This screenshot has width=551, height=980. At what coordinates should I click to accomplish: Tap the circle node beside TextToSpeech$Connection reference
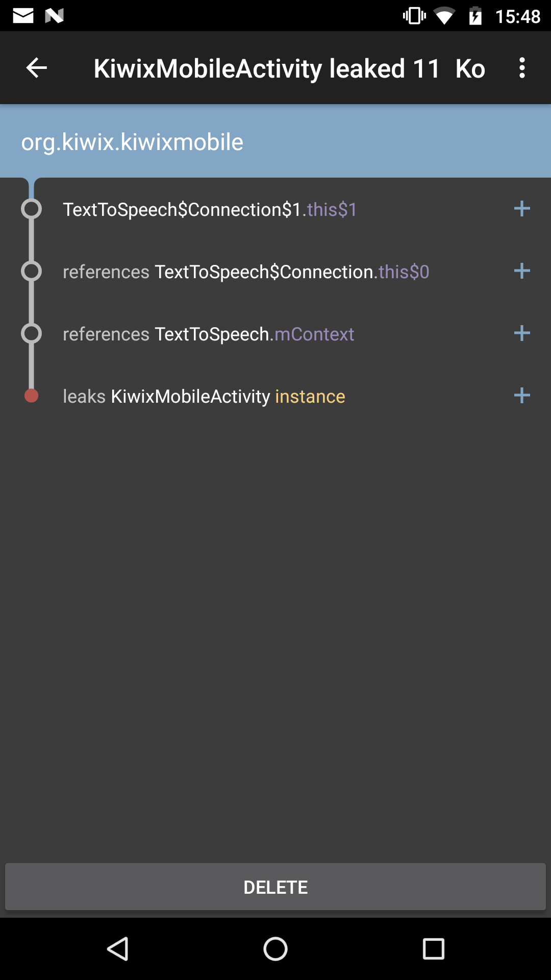pyautogui.click(x=32, y=271)
